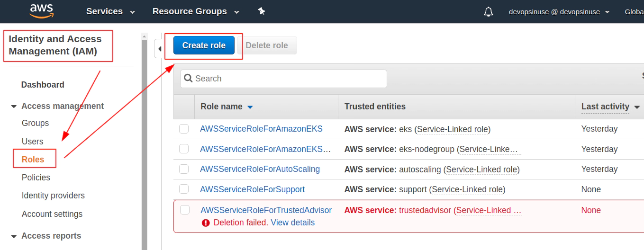
Task: Click the eks-nodegroup trusted entity text
Action: [x=460, y=149]
